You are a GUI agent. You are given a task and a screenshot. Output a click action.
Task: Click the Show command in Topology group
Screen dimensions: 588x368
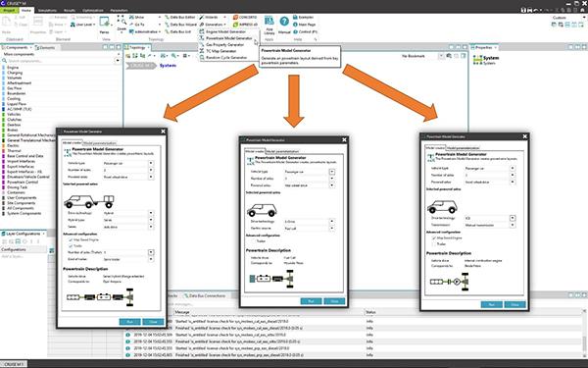[x=137, y=18]
